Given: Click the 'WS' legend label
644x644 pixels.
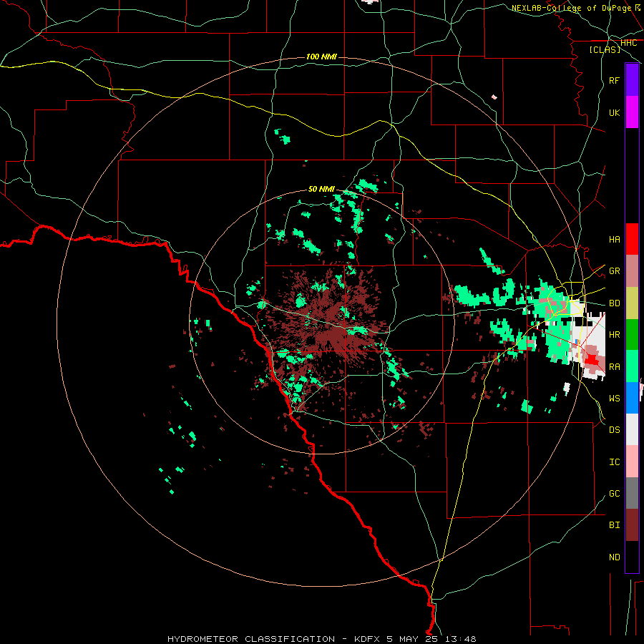Looking at the screenshot, I should click(x=614, y=399).
